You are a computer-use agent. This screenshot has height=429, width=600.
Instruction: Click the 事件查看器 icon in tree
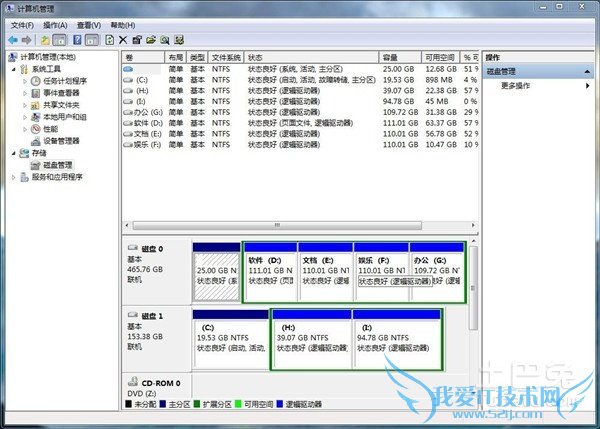[x=36, y=93]
